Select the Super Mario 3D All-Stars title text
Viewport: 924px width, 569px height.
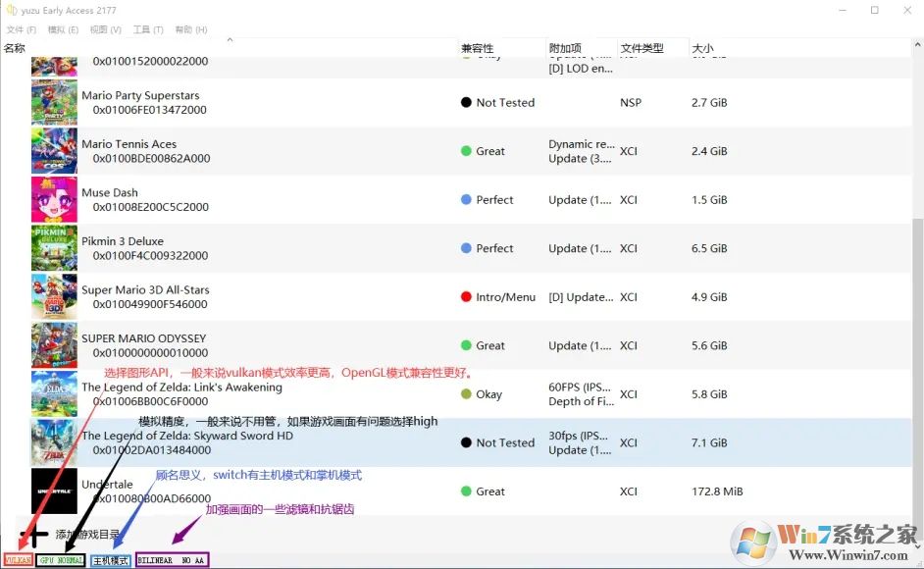click(x=145, y=289)
